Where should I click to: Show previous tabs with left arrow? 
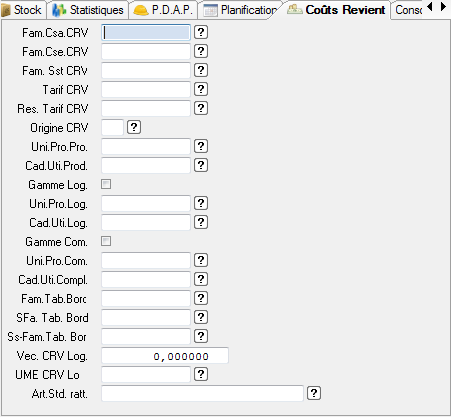(x=430, y=6)
